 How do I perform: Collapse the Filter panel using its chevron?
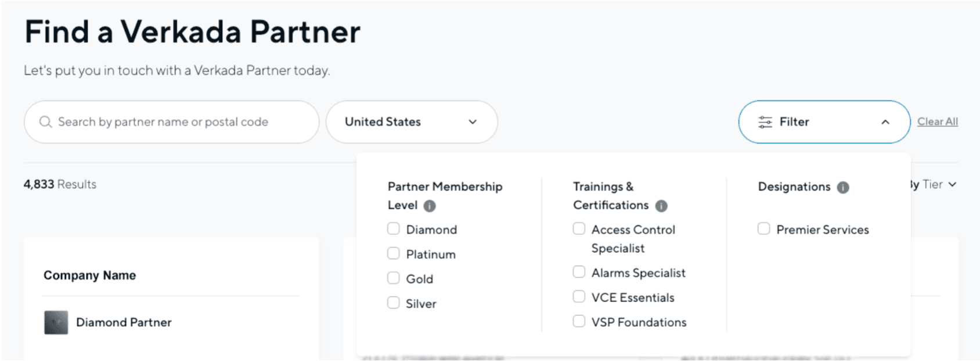[885, 122]
